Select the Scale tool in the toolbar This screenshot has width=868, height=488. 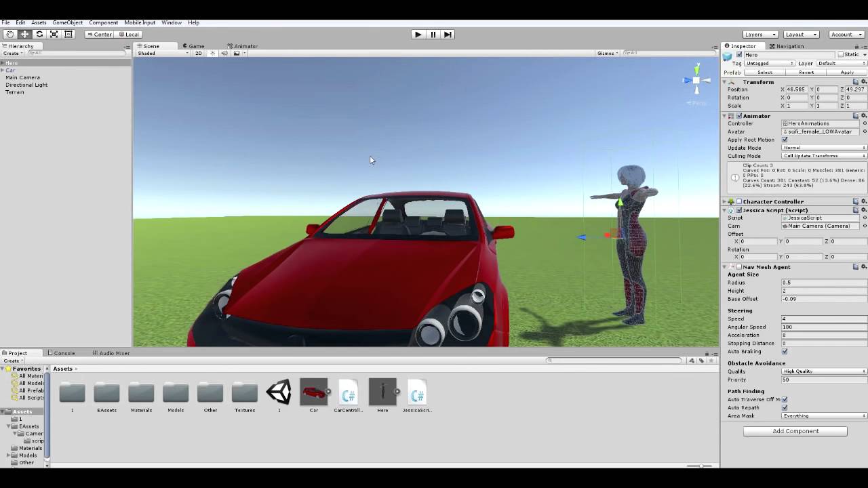tap(54, 34)
